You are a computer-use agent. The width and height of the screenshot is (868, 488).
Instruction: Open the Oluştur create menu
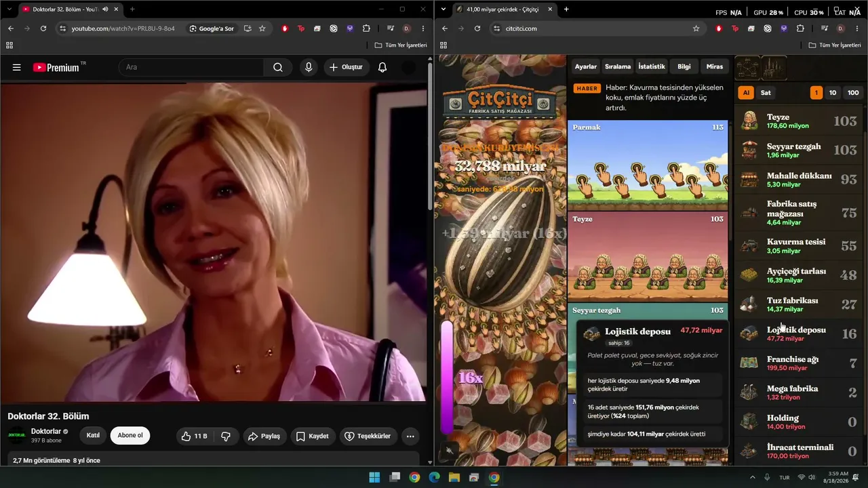(346, 67)
